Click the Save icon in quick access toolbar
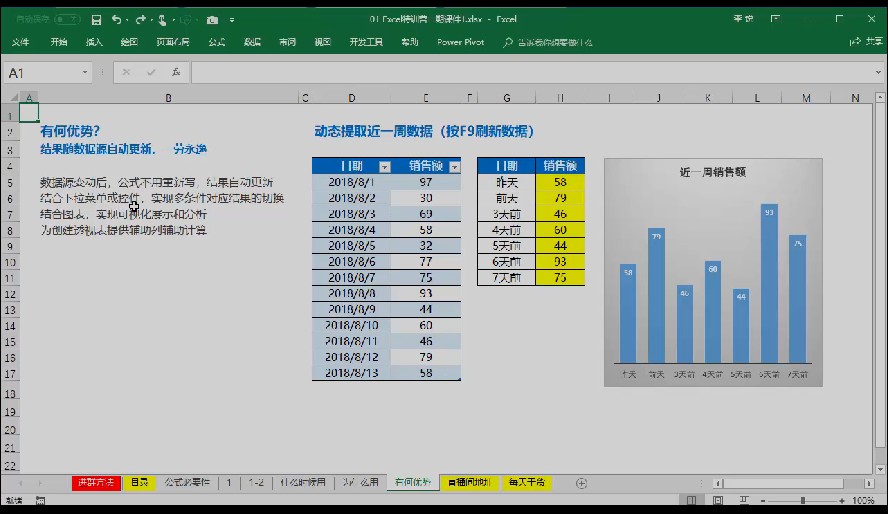The height and width of the screenshot is (514, 888). pyautogui.click(x=96, y=20)
